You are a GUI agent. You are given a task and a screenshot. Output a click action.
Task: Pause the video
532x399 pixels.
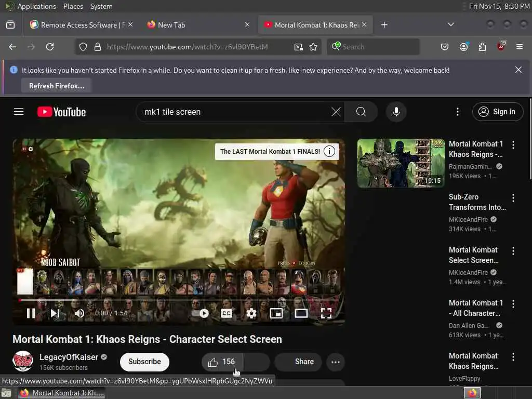tap(31, 313)
